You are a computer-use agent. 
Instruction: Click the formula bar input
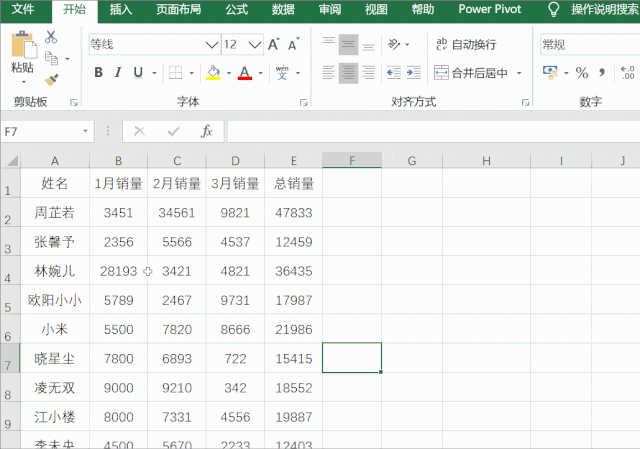433,131
